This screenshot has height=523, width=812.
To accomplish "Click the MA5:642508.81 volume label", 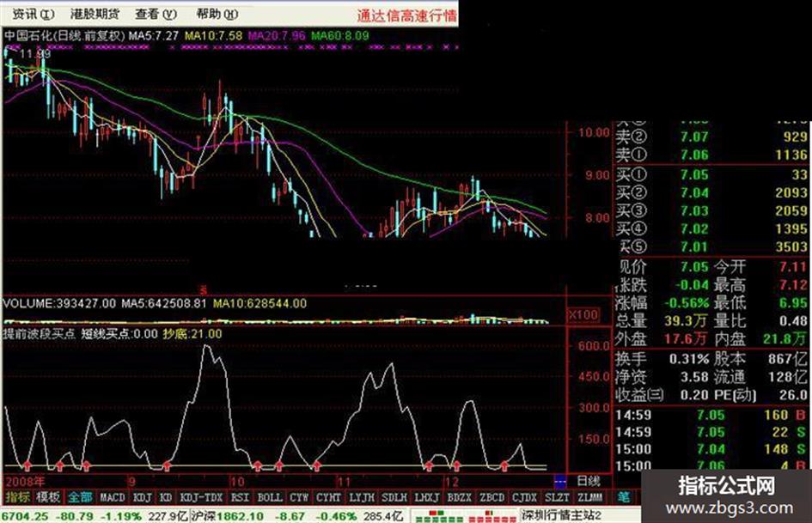I will (163, 303).
